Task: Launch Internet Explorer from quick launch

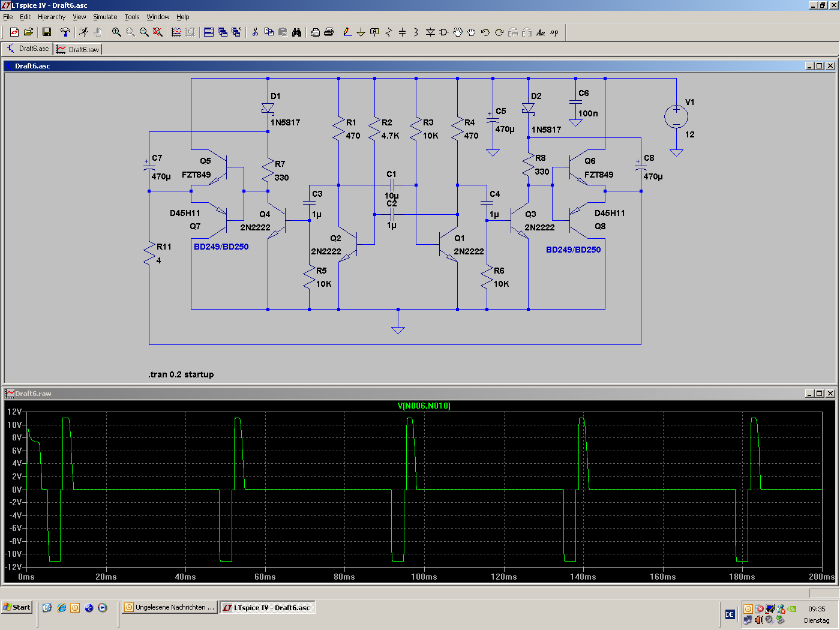Action: pos(61,607)
